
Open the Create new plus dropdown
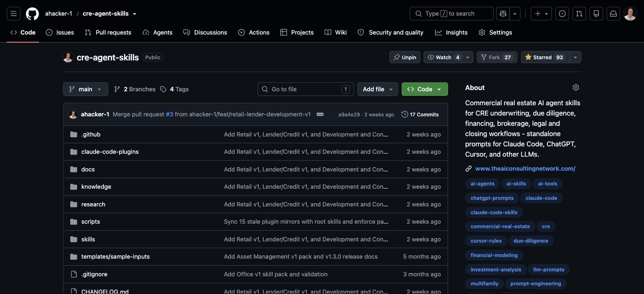541,14
